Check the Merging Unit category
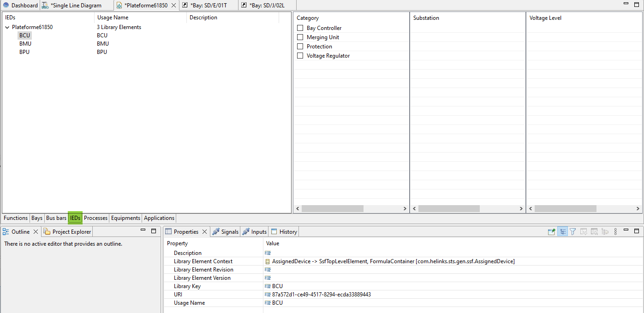Image resolution: width=644 pixels, height=313 pixels. coord(300,37)
